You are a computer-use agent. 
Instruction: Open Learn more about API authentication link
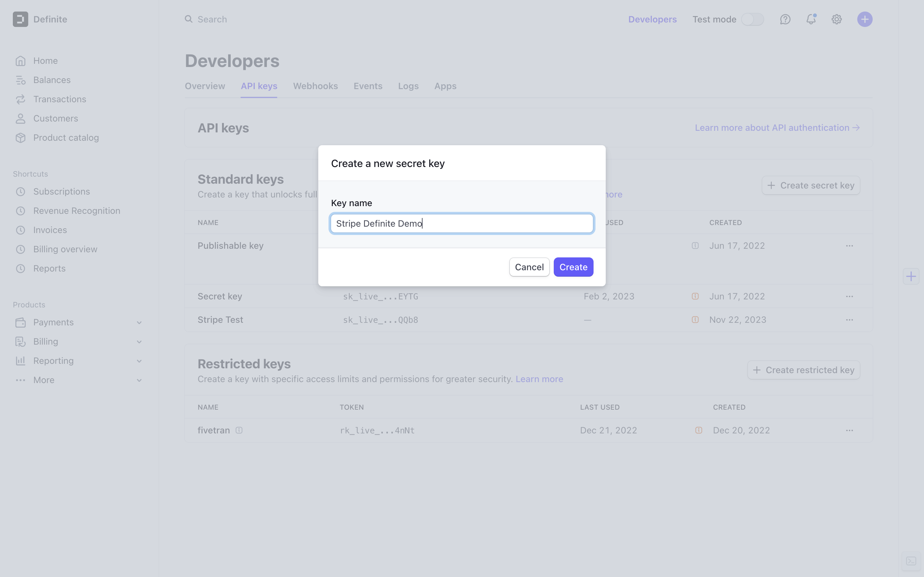[x=777, y=128]
